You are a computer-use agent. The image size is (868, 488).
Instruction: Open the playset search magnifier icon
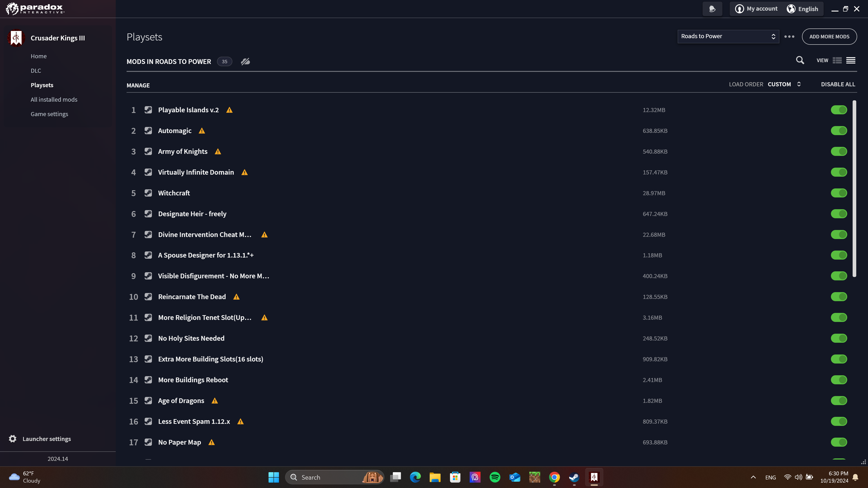[x=800, y=61]
